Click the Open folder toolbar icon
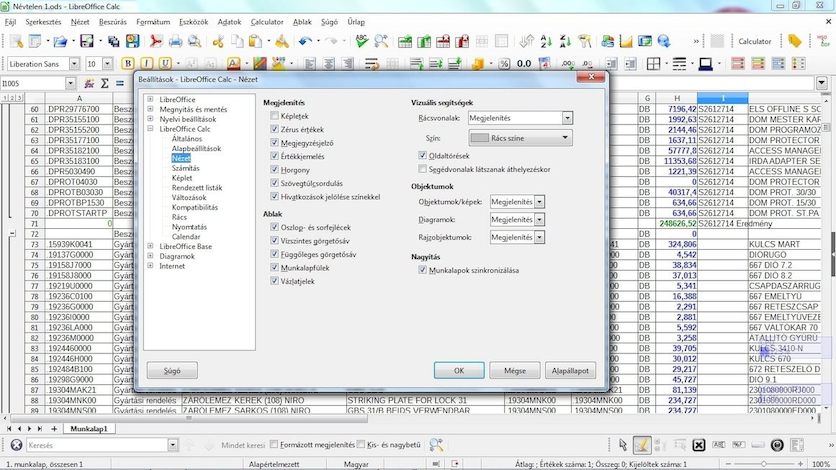The image size is (836, 470). (62, 42)
